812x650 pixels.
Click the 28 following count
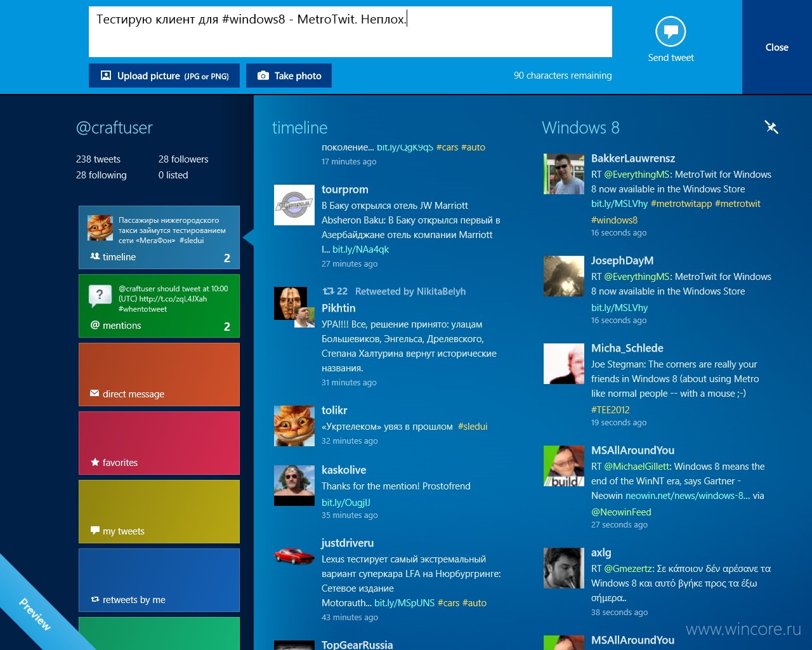pyautogui.click(x=101, y=175)
